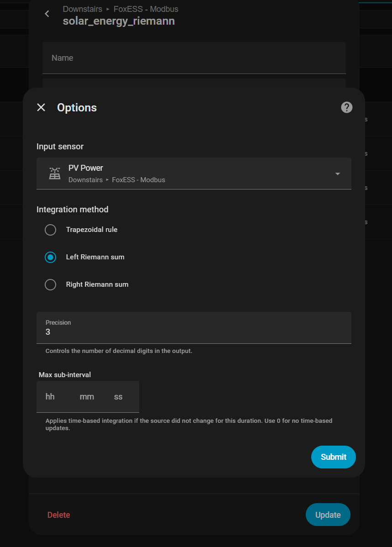Click FoxESS - Modbus in the header breadcrumb
This screenshot has height=547, width=392.
point(146,9)
